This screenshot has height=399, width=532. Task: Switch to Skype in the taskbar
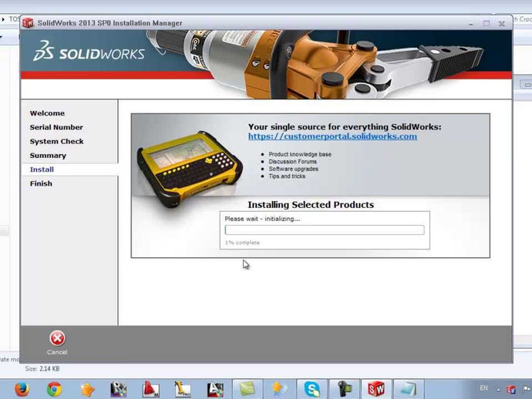pos(311,389)
